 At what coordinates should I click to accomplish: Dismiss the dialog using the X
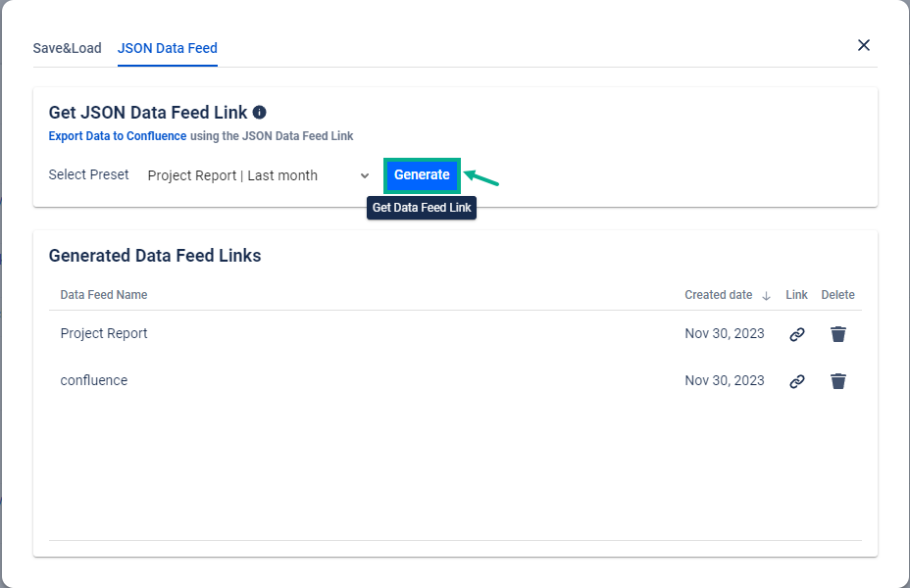tap(863, 45)
